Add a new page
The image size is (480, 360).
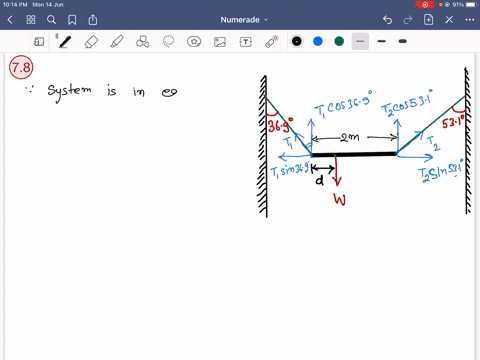[x=428, y=20]
